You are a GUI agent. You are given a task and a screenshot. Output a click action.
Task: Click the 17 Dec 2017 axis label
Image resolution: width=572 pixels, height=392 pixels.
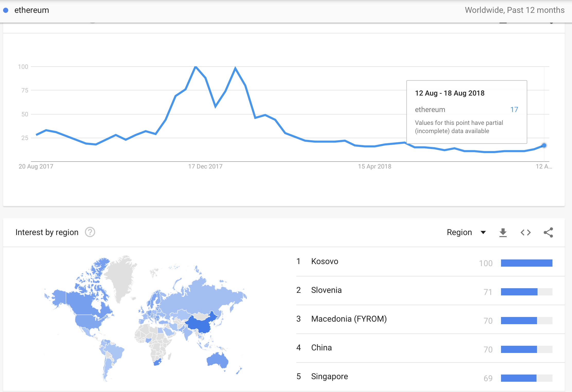pos(205,166)
